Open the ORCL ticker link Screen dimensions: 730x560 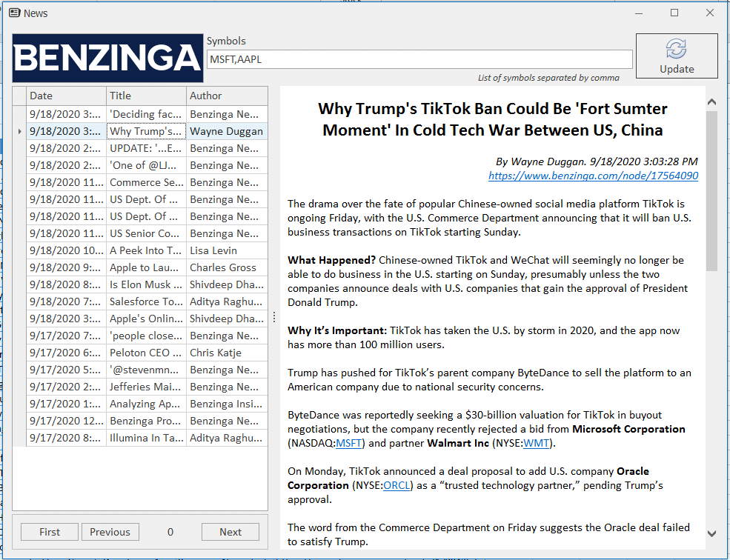pyautogui.click(x=396, y=485)
